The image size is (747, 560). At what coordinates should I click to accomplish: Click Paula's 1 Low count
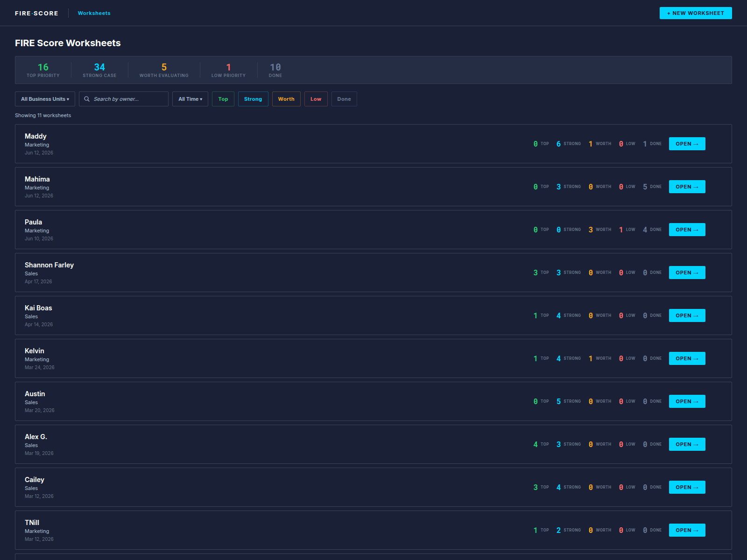[627, 230]
